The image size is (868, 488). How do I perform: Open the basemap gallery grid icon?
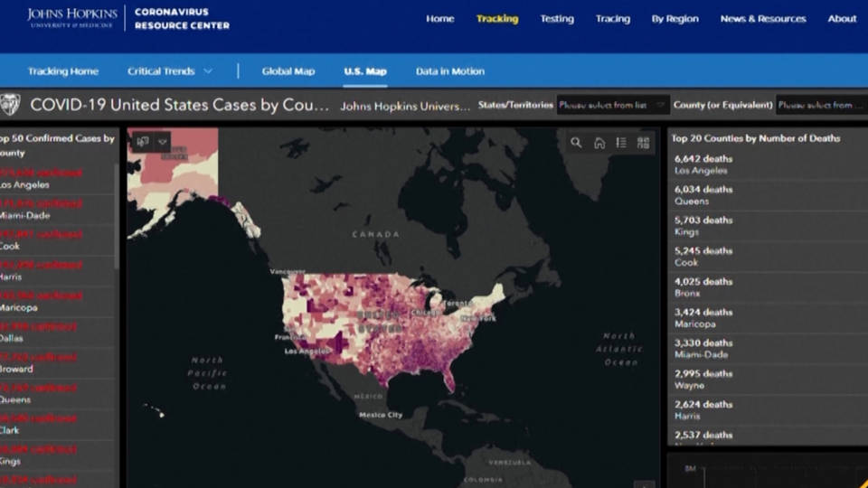[x=643, y=143]
